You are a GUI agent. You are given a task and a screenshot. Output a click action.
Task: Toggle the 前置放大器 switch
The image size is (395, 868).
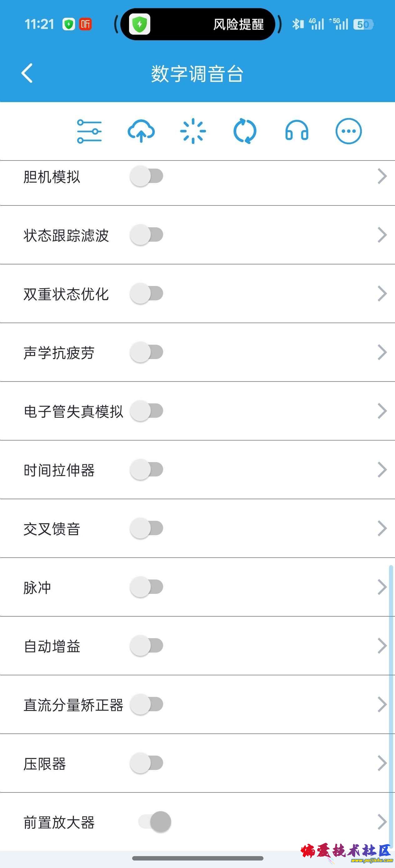[x=154, y=822]
